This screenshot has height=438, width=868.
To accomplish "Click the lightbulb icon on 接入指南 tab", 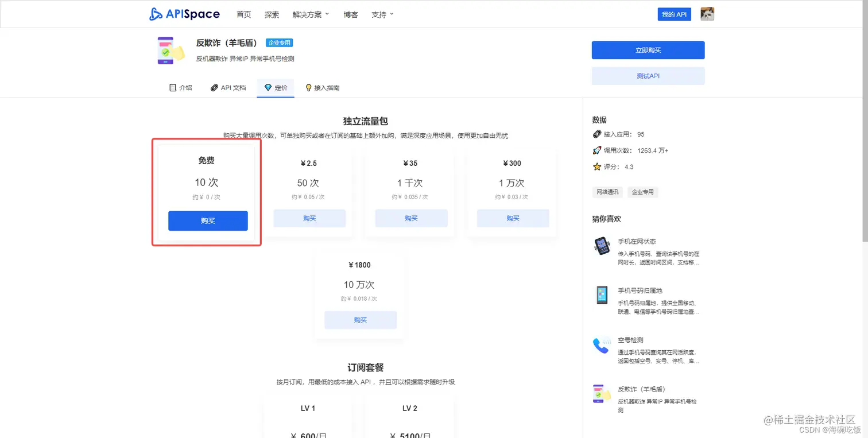I will 309,87.
